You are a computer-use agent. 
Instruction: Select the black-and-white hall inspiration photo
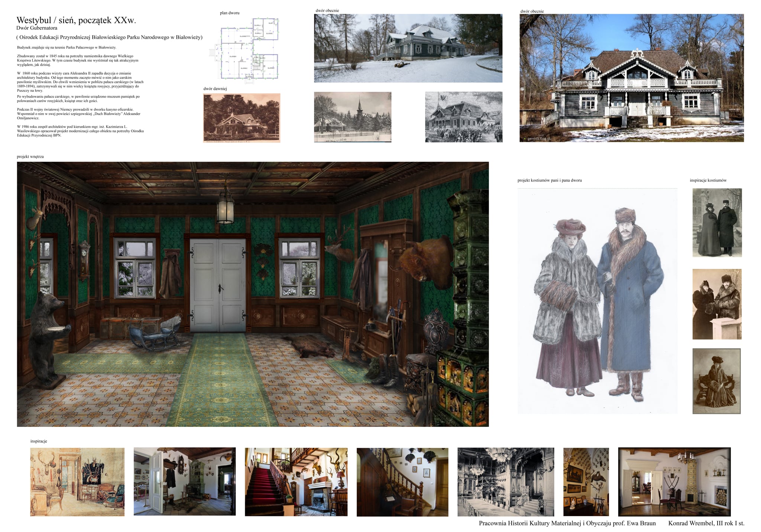click(505, 482)
